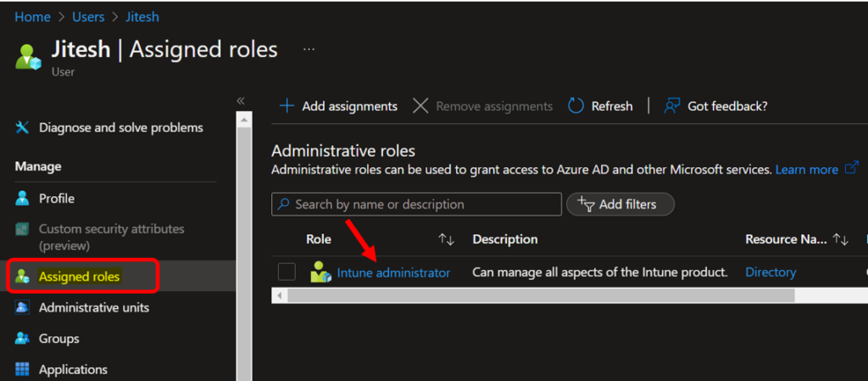Click the Administrative roles heading

coord(343,151)
